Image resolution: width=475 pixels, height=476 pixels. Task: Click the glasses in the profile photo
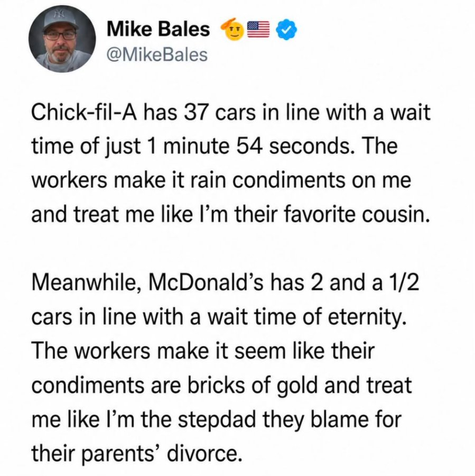click(61, 35)
